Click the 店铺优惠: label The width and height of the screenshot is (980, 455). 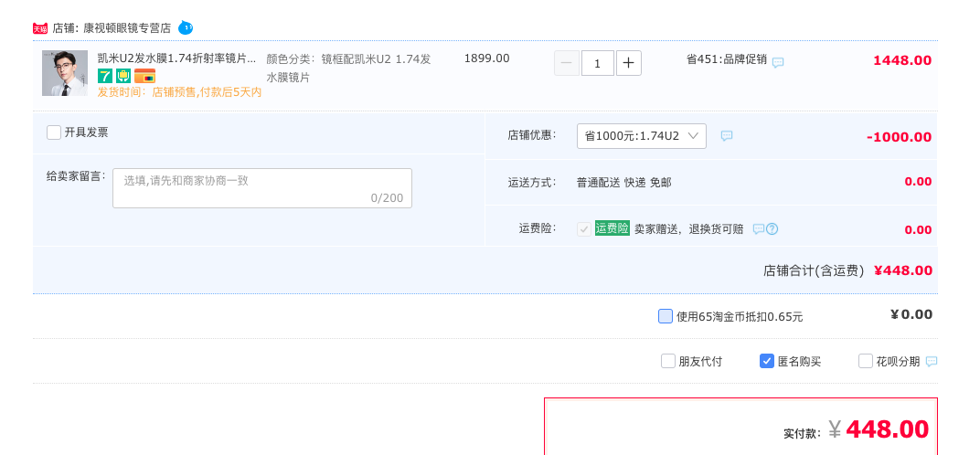[x=532, y=135]
